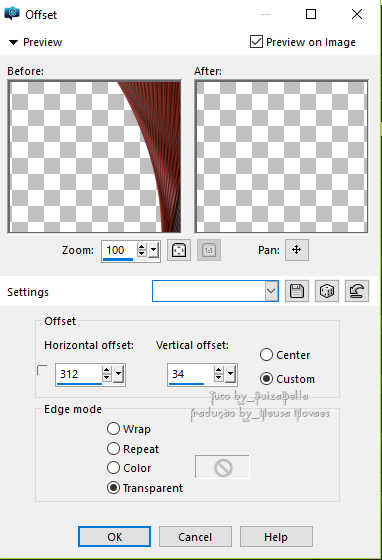Click the zoom to 100% icon
382x560 pixels.
[x=209, y=250]
